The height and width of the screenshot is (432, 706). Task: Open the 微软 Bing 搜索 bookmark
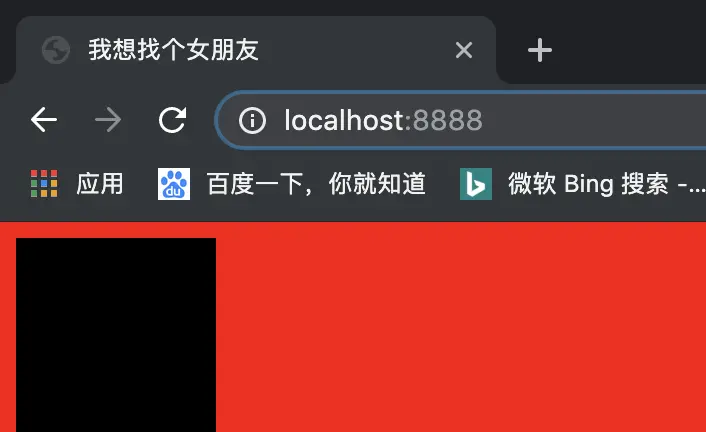click(x=606, y=184)
